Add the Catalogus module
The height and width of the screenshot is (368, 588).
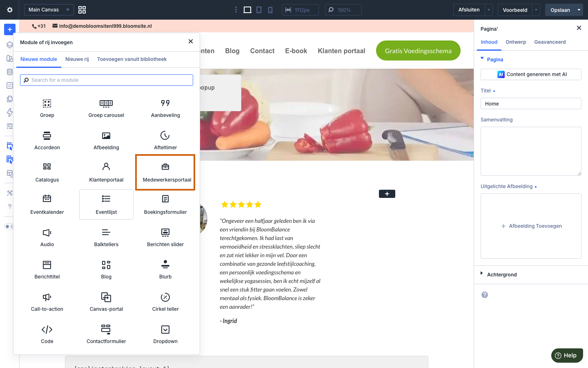pos(47,173)
